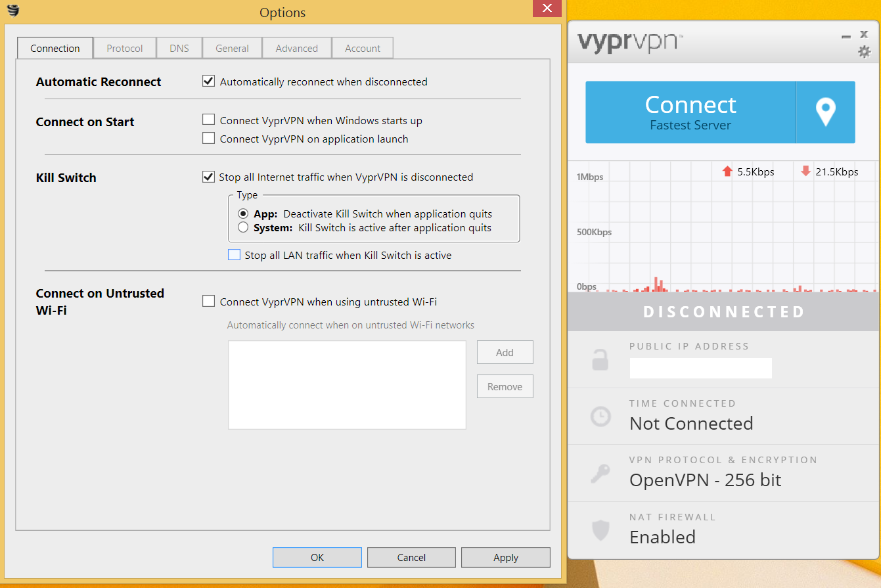
Task: Click the open padlock icon beside Public IP Address
Action: (x=600, y=360)
